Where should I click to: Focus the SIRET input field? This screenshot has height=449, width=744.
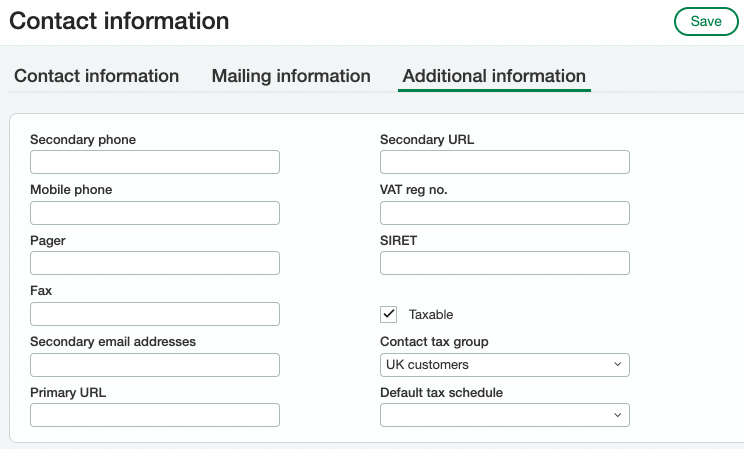point(504,263)
